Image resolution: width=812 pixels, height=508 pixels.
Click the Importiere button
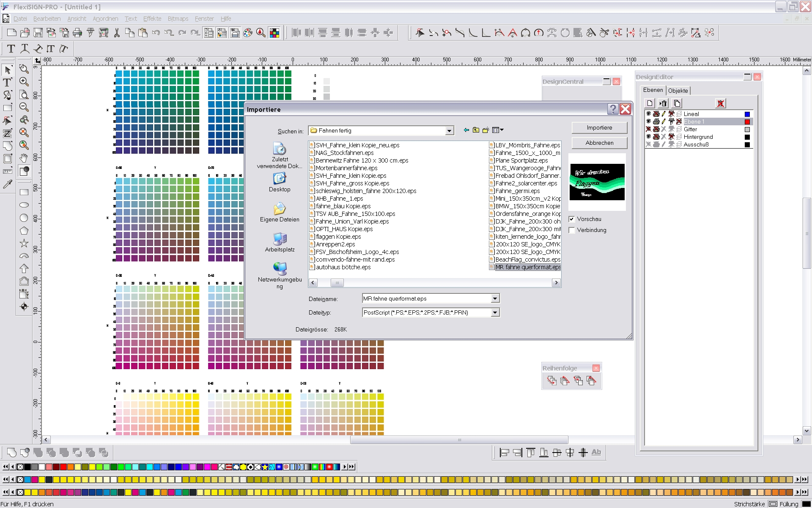(x=599, y=127)
